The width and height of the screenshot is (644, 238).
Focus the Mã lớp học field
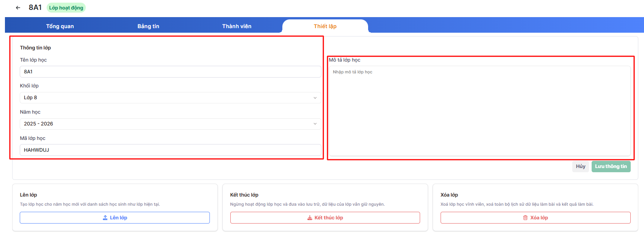point(170,150)
